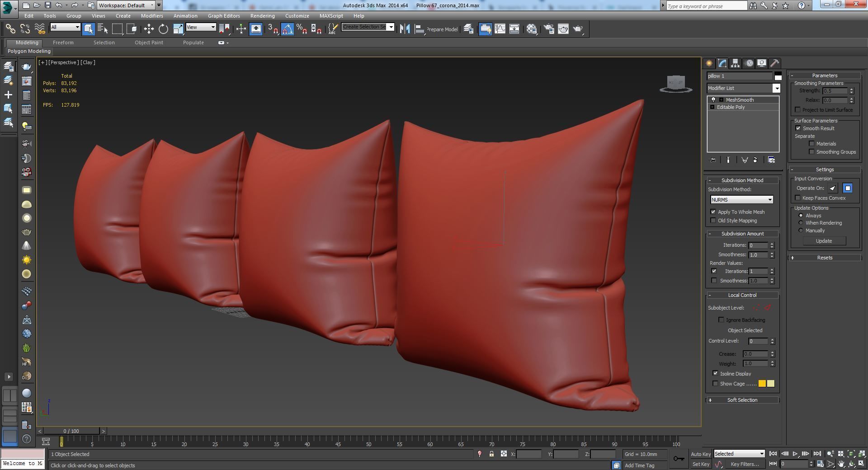Toggle Apply To Whole Mesh checkbox
This screenshot has width=868, height=470.
pos(713,212)
